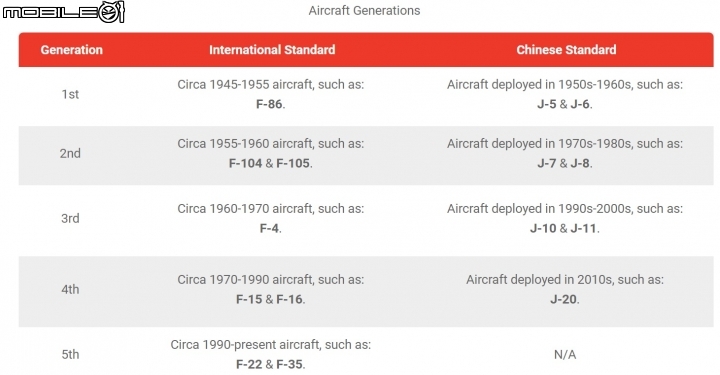Click the Chinese Standard column header

[x=566, y=50]
